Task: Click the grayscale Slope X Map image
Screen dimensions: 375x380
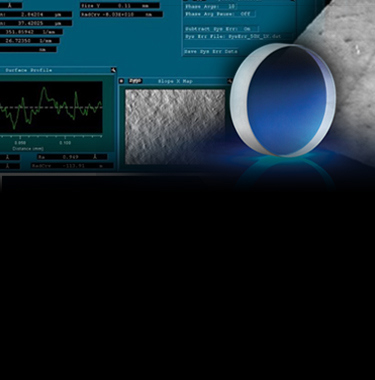Action: click(x=175, y=127)
